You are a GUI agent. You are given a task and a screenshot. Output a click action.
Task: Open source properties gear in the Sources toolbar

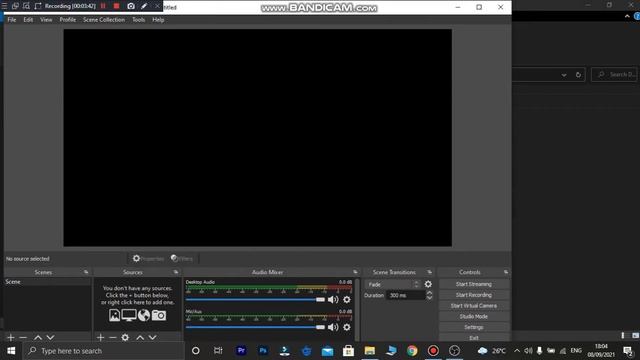(x=125, y=338)
